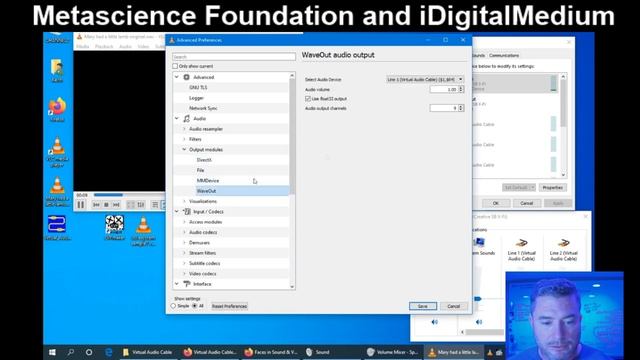Select WaveOut in output modules tree
Image resolution: width=640 pixels, height=360 pixels.
[x=207, y=191]
